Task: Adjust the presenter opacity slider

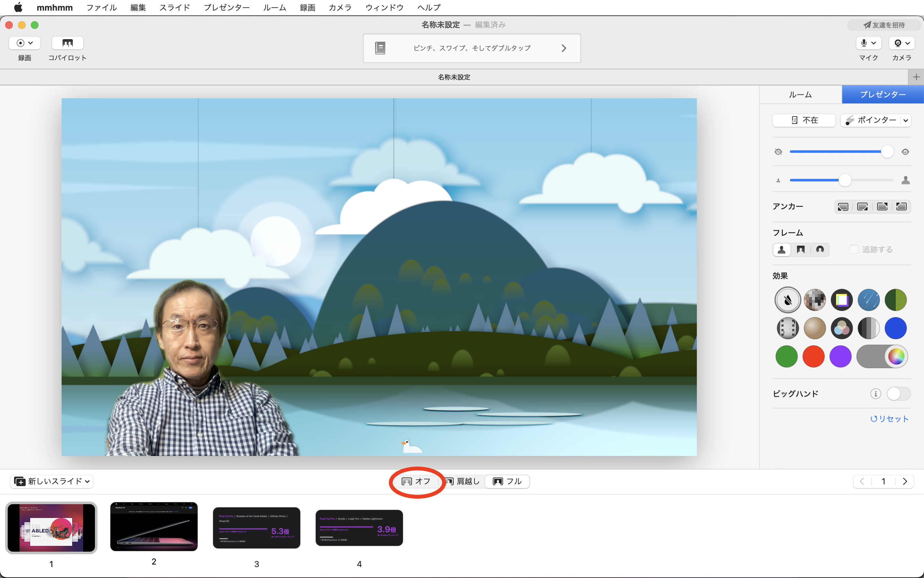Action: 842,152
